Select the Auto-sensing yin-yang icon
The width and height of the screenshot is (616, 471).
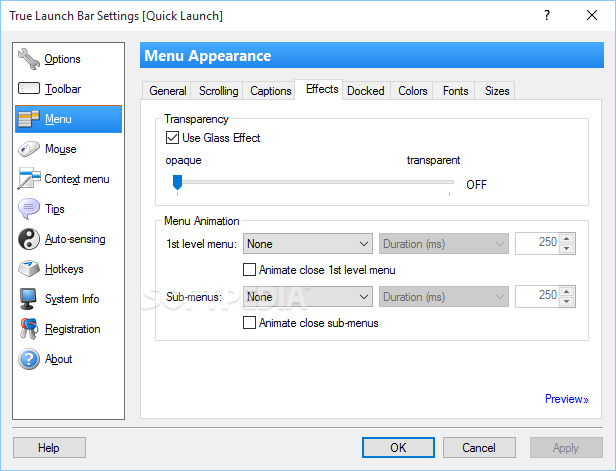tap(28, 239)
